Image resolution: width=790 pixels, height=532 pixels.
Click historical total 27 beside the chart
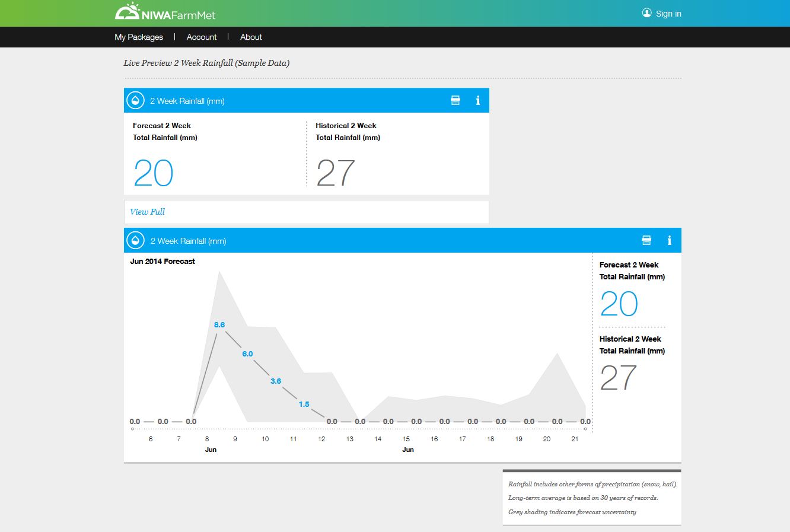click(619, 378)
